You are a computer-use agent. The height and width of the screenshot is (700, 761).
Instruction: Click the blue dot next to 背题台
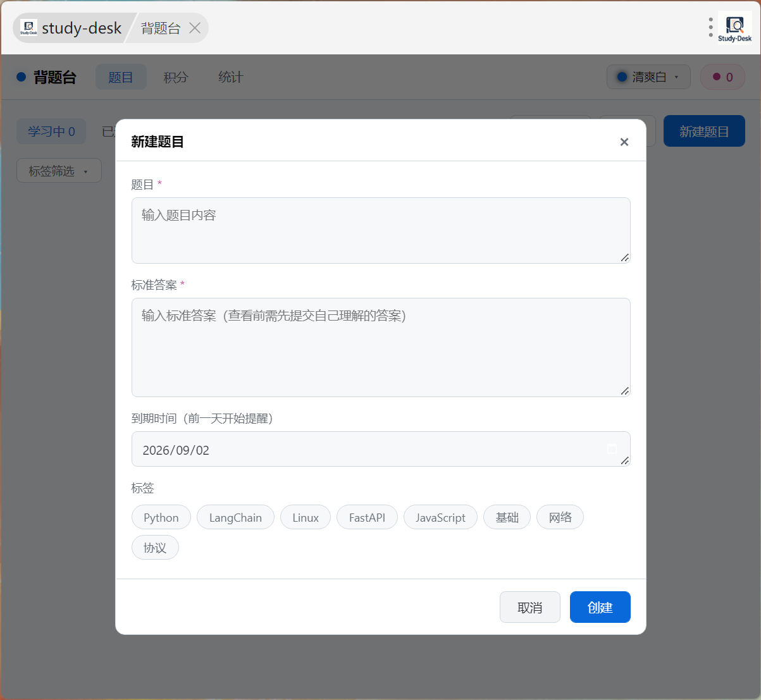21,77
